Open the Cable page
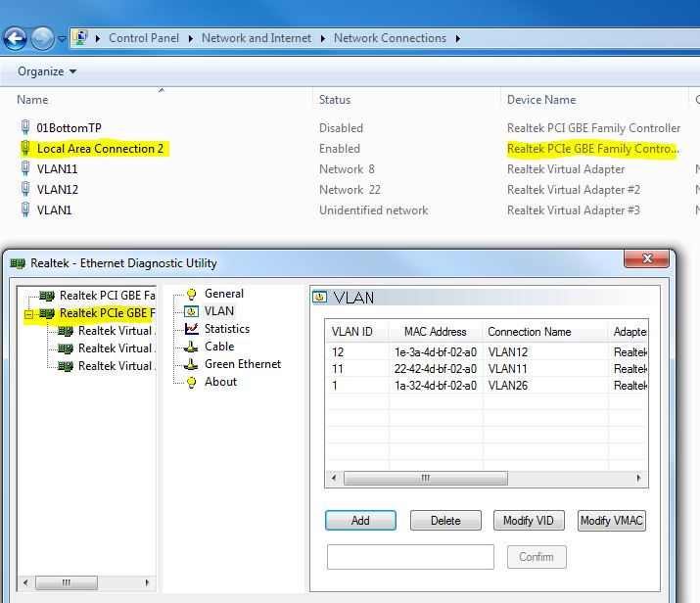 [x=219, y=347]
